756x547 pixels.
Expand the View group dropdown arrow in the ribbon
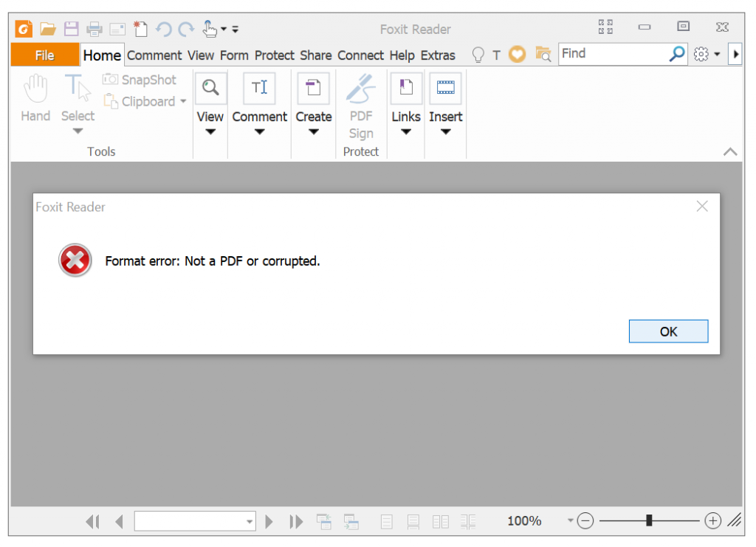[210, 131]
